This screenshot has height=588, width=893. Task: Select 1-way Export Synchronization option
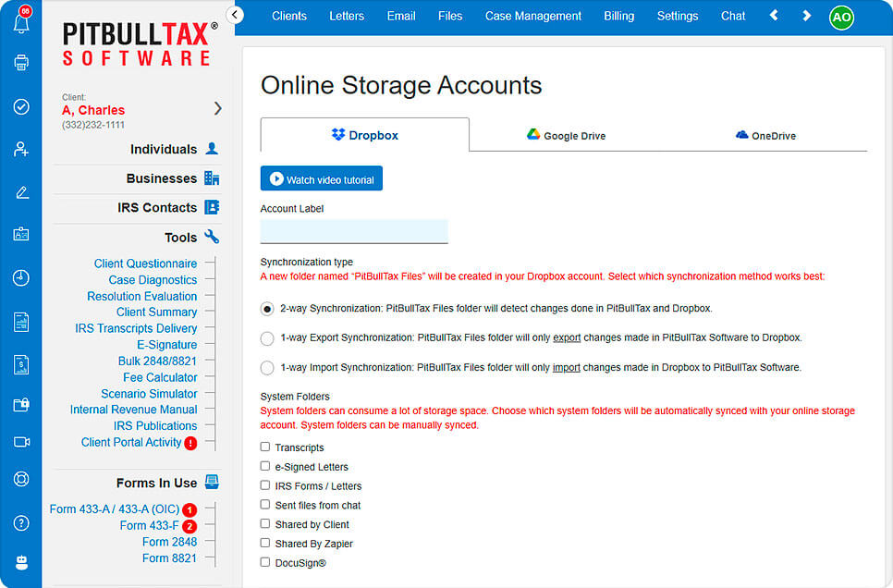(266, 338)
